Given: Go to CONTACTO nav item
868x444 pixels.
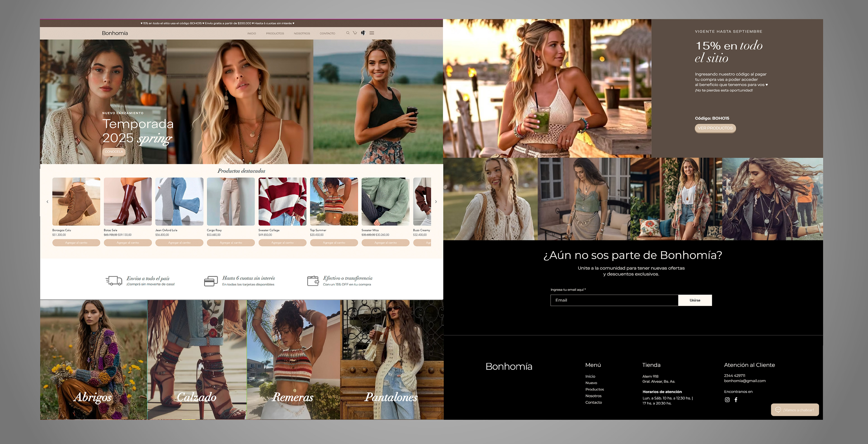Looking at the screenshot, I should point(327,33).
